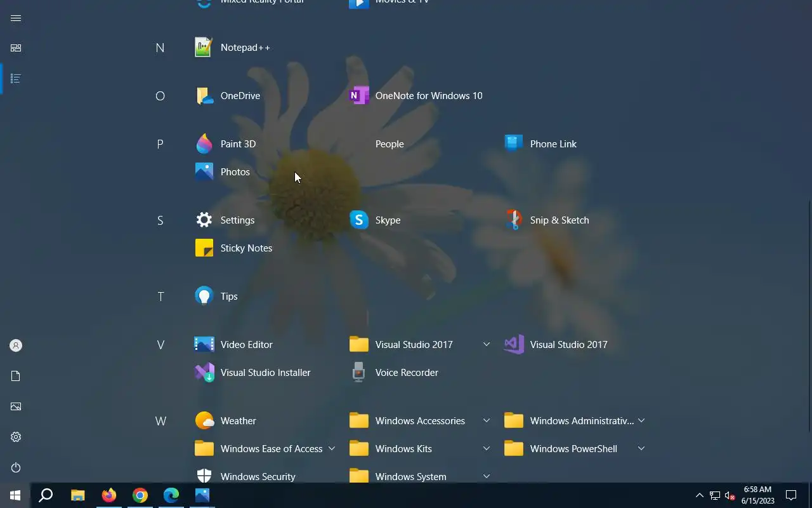Launch Microsoft Edge from the taskbar
The height and width of the screenshot is (508, 812).
(x=171, y=495)
